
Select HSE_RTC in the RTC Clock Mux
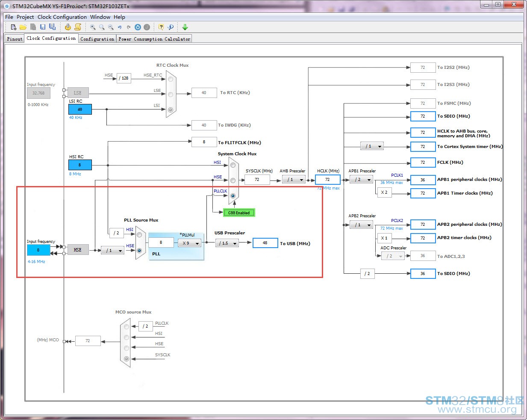(x=171, y=79)
